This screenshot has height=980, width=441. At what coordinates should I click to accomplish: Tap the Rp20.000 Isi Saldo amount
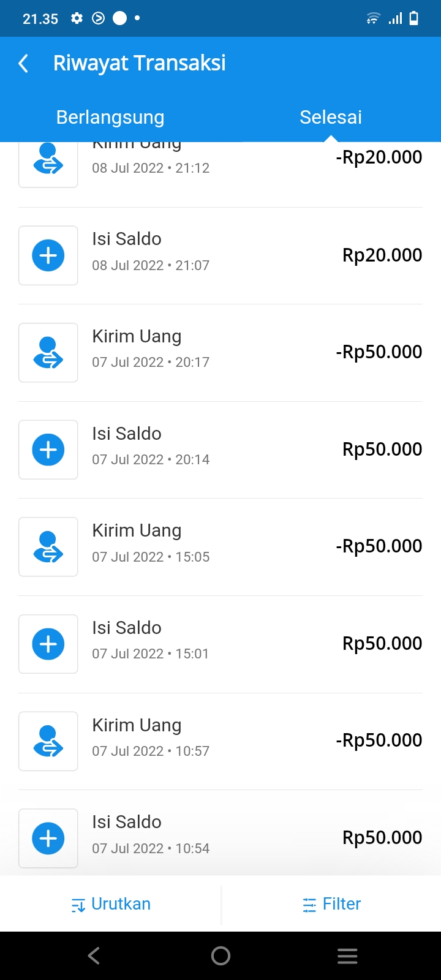pos(382,255)
